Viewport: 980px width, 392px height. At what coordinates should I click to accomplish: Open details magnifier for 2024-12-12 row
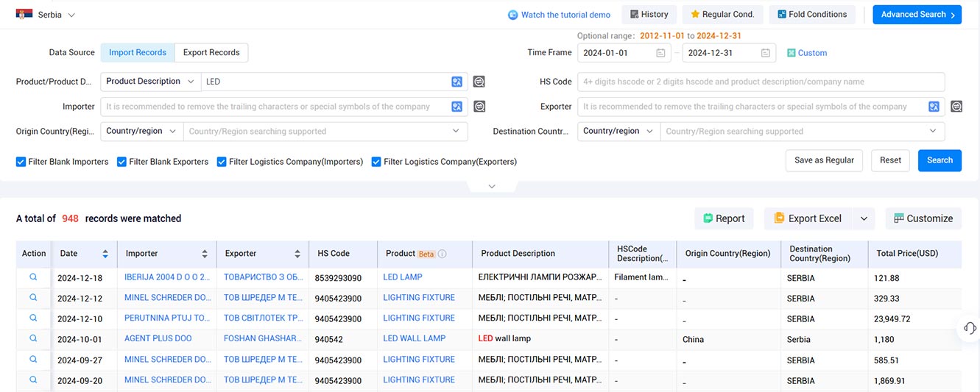point(33,298)
